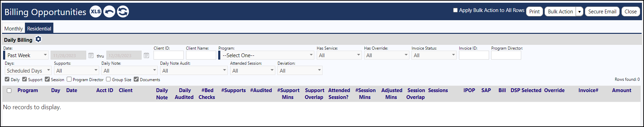This screenshot has width=644, height=127.
Task: Switch to the Monthly tab
Action: tap(14, 29)
